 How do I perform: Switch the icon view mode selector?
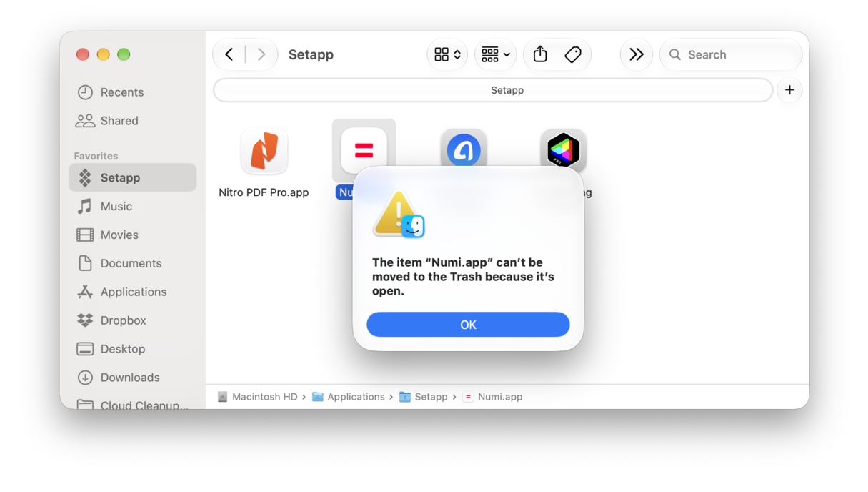point(447,54)
